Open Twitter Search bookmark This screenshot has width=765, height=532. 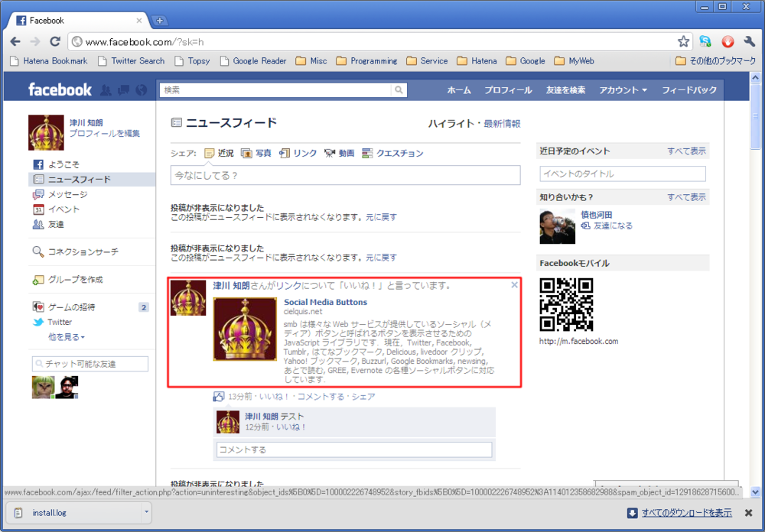pyautogui.click(x=132, y=61)
